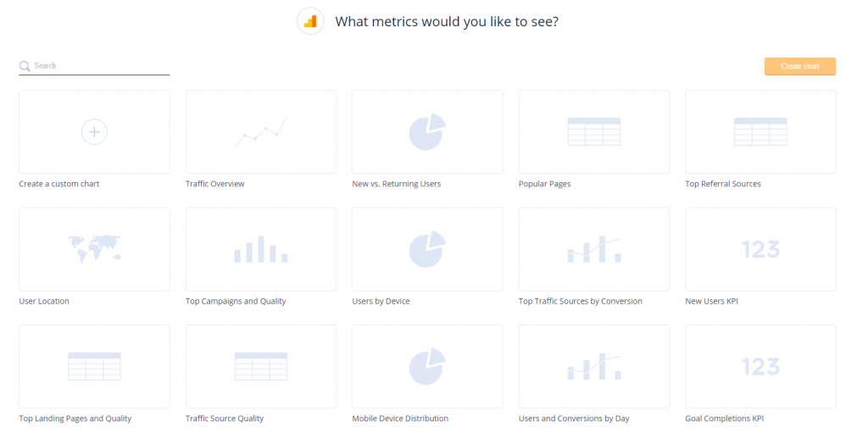Pick Top Traffic Sources by Conversion icon
This screenshot has height=433, width=868.
[x=593, y=249]
